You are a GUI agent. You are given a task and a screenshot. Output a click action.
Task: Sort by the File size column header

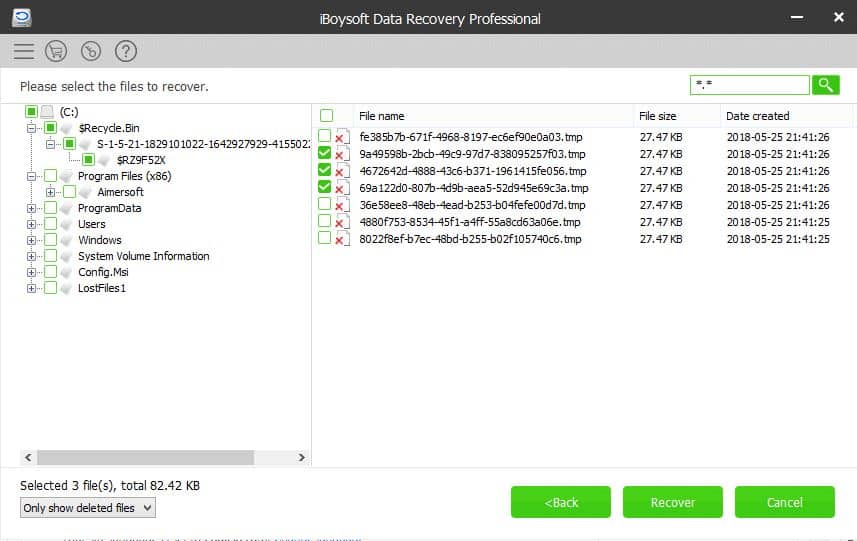[x=677, y=116]
